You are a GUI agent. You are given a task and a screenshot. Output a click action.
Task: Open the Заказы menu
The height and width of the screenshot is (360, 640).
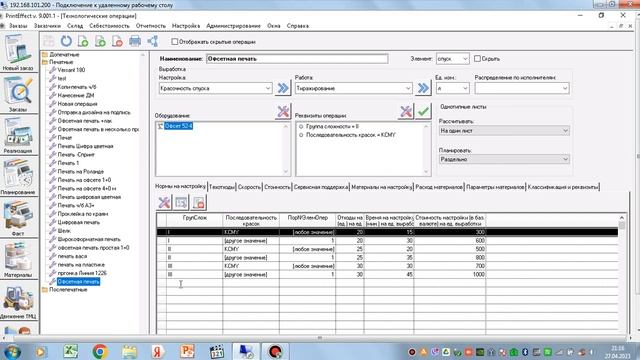(x=18, y=26)
